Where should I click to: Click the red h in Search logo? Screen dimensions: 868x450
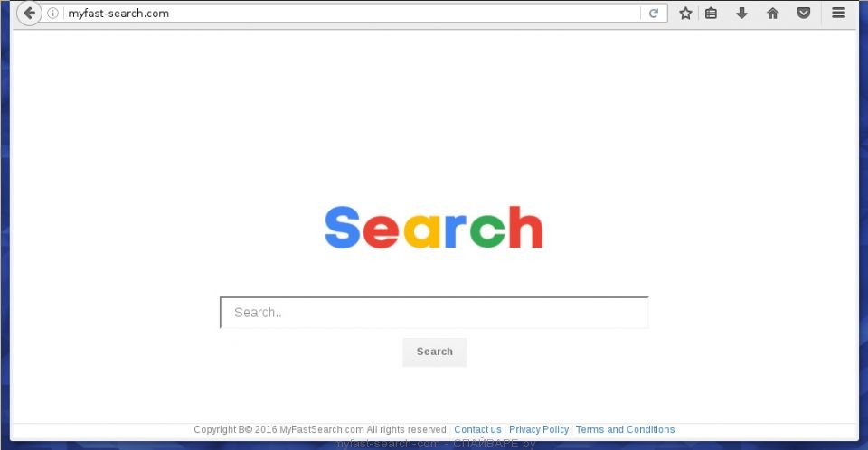[525, 227]
